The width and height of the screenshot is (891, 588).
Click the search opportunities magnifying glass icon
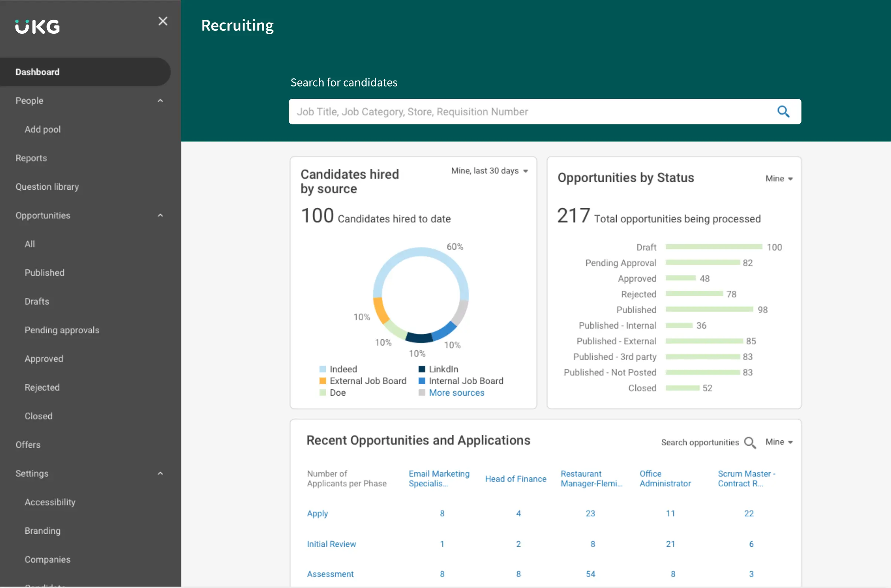coord(749,442)
